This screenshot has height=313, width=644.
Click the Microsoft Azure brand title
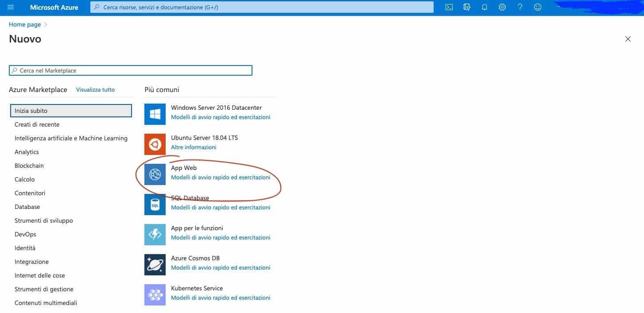click(54, 7)
